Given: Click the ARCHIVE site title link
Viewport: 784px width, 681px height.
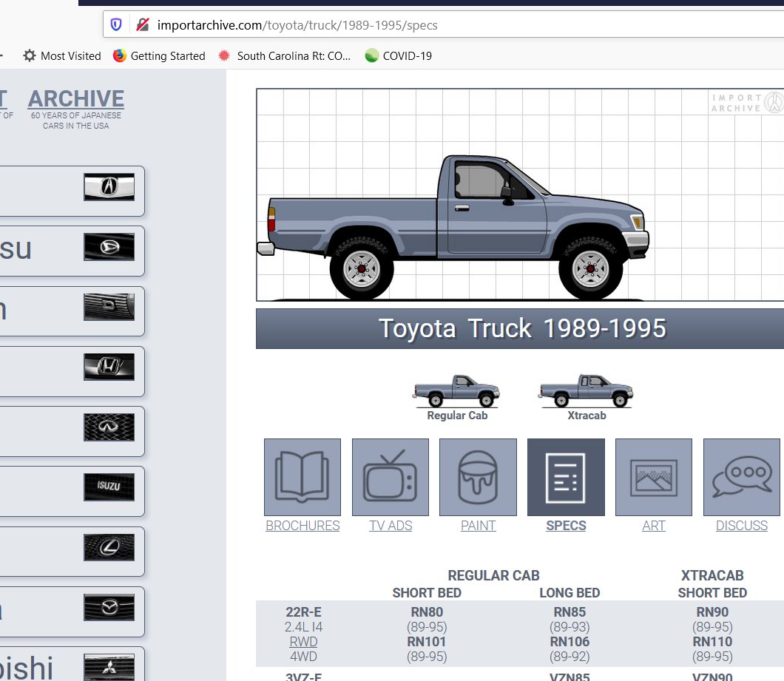Looking at the screenshot, I should click(76, 98).
